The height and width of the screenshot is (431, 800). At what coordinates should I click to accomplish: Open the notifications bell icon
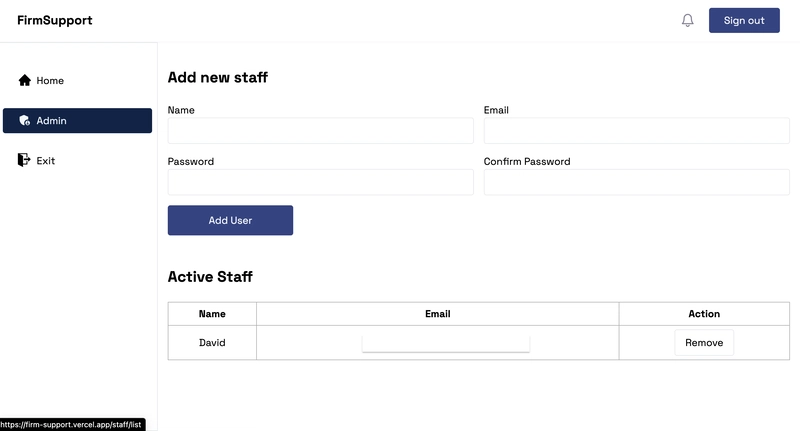click(x=687, y=20)
